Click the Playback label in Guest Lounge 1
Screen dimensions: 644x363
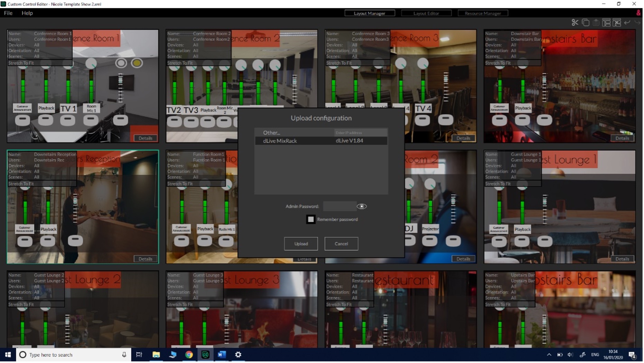[x=523, y=230]
